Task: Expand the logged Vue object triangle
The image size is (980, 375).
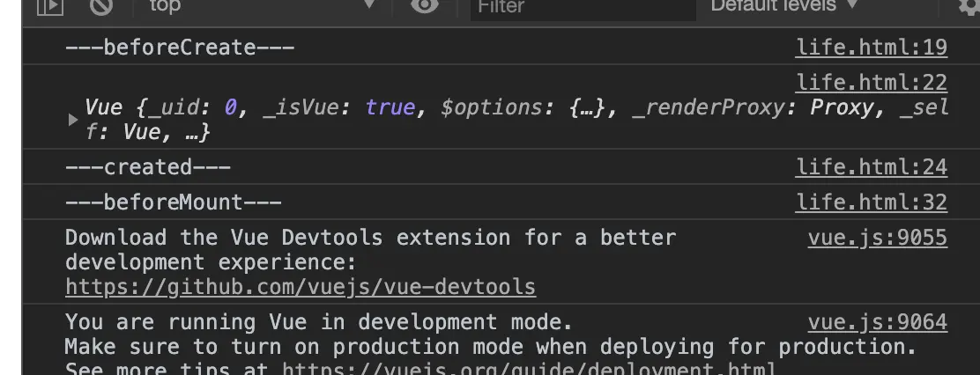Action: point(73,120)
